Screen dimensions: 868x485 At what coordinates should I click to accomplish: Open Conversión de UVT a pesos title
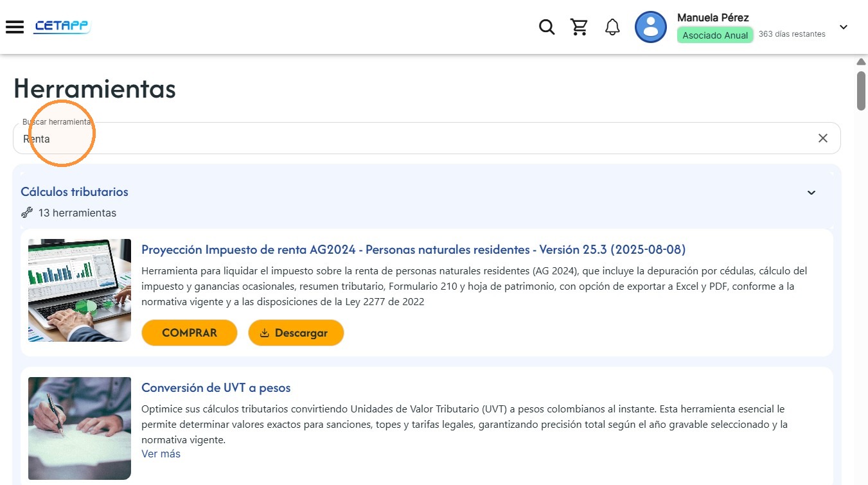(x=216, y=388)
